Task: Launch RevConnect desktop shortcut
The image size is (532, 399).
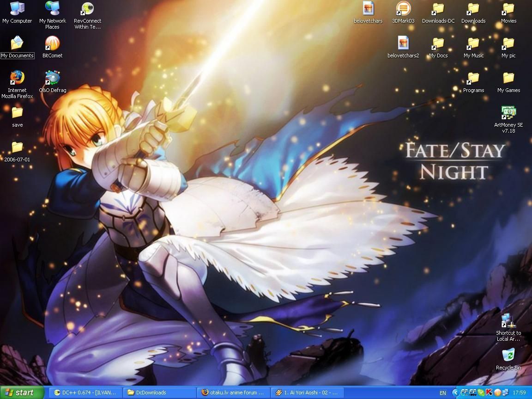Action: (x=88, y=15)
